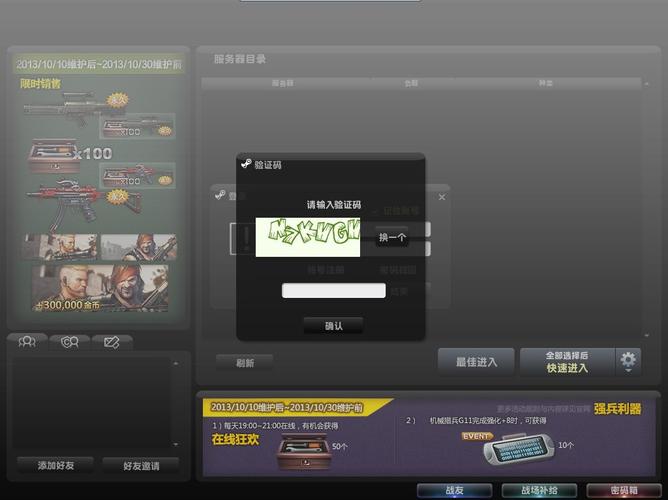Click the 确认 confirm button

333,326
